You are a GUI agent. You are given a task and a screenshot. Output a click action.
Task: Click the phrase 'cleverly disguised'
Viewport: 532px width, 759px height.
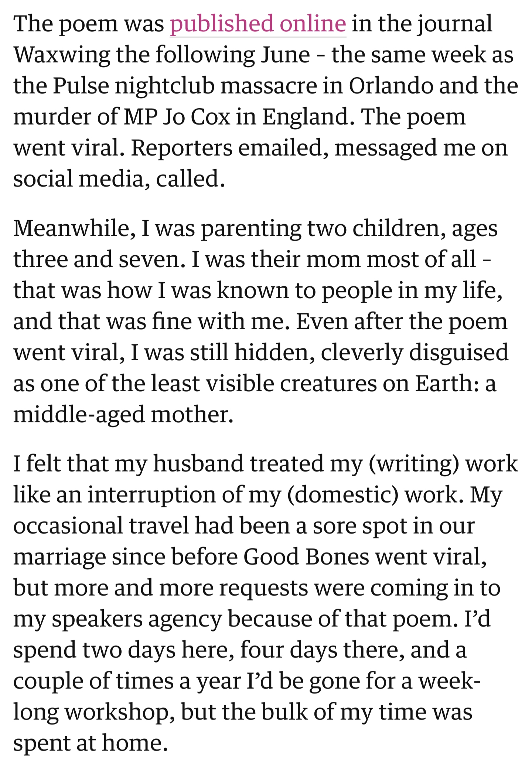[415, 352]
